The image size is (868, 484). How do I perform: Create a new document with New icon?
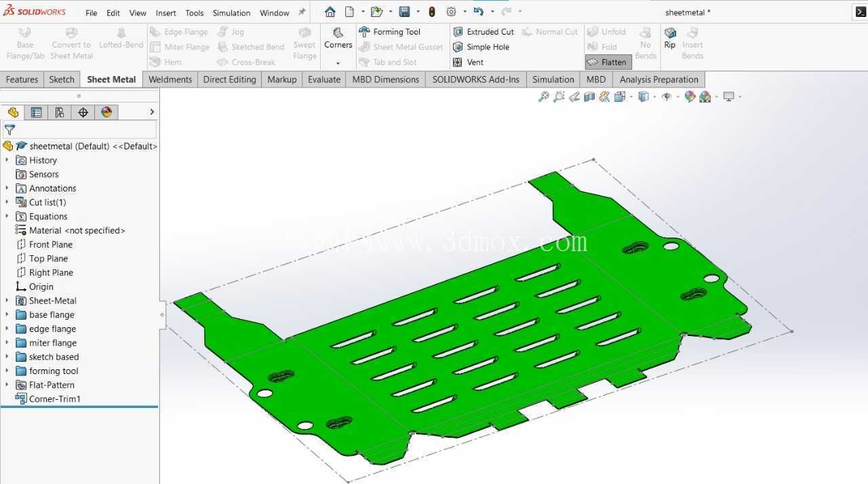click(349, 12)
